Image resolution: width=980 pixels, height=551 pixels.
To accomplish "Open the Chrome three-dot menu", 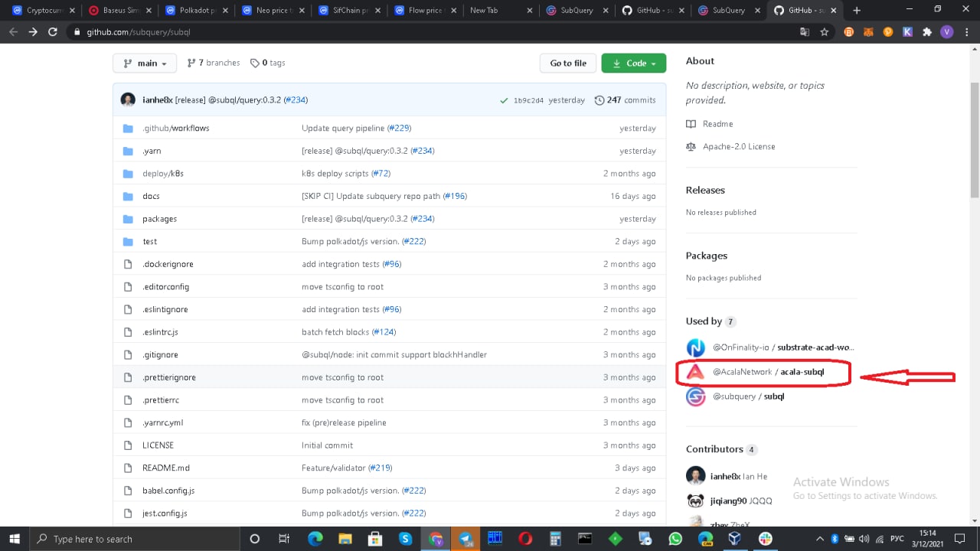I will pyautogui.click(x=966, y=32).
